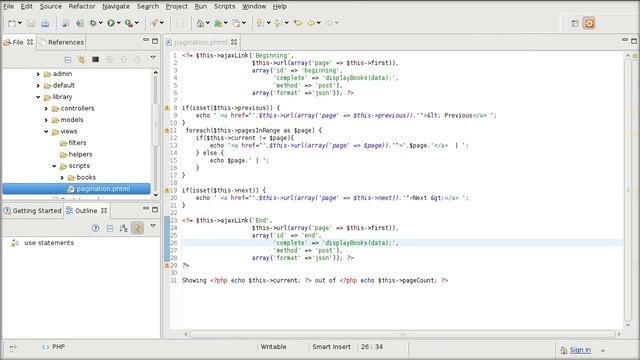Click the External Tools run icon
Image resolution: width=640 pixels, height=360 pixels.
pyautogui.click(x=129, y=23)
